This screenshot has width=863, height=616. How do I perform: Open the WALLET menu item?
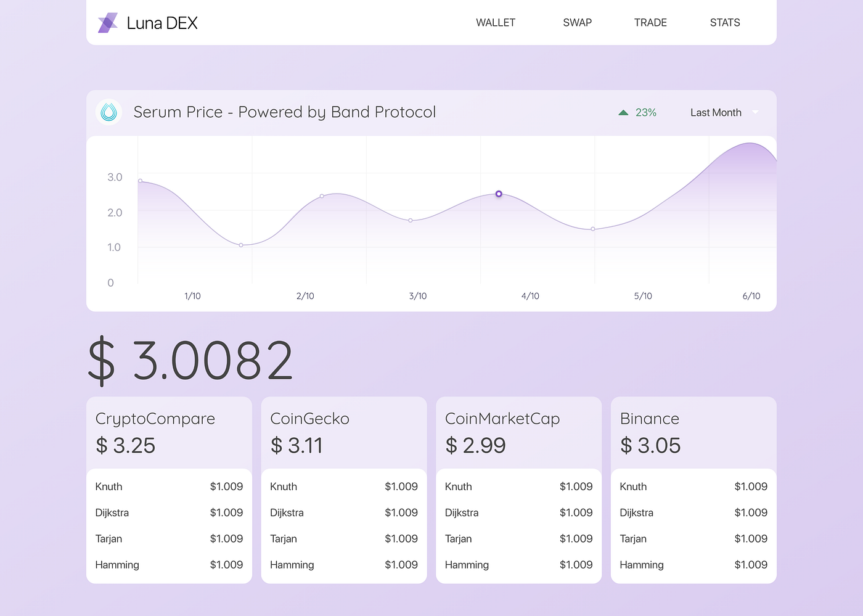click(496, 22)
